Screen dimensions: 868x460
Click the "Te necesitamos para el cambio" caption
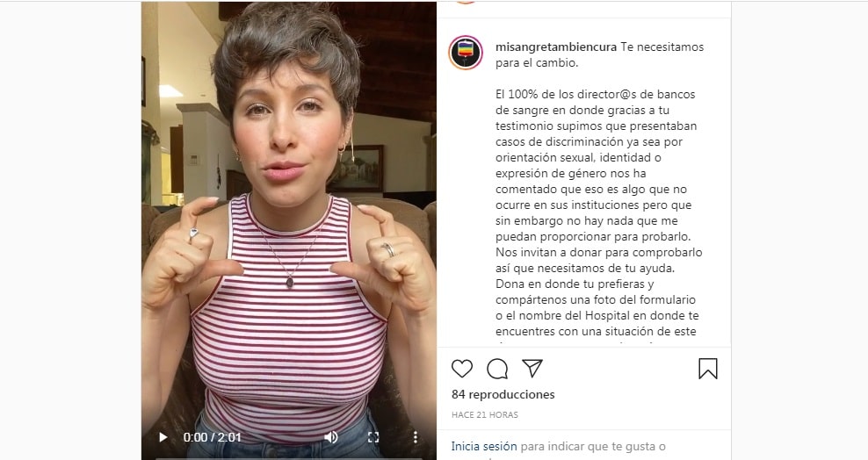click(599, 54)
